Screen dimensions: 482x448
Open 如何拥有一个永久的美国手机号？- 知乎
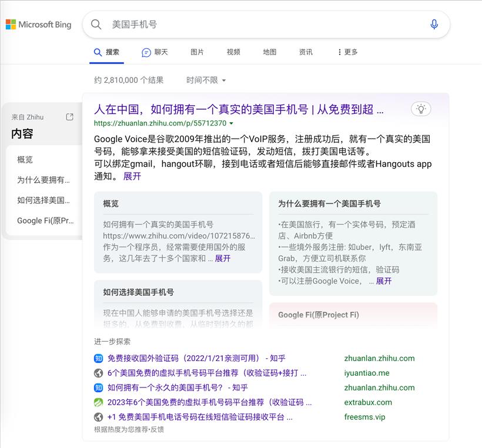178,388
